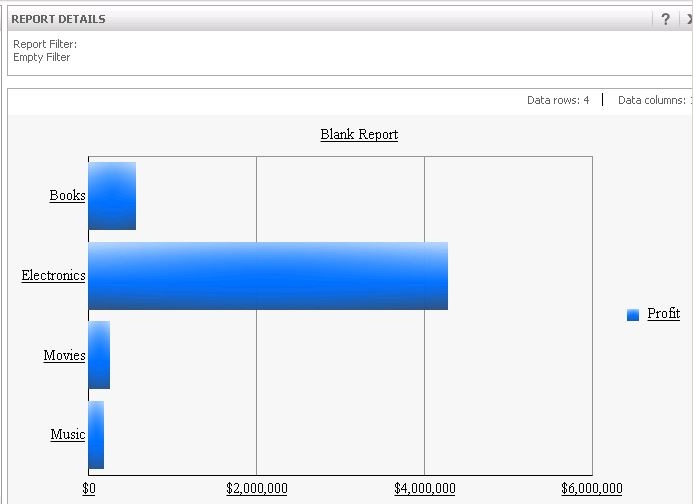Select the Music category label
Image resolution: width=693 pixels, height=504 pixels.
[x=67, y=434]
